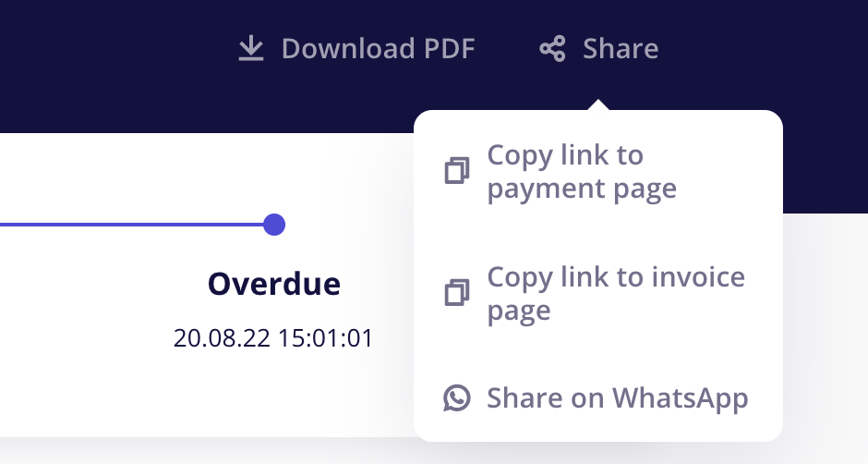Click the download arrow icon
The image size is (868, 464).
click(251, 48)
